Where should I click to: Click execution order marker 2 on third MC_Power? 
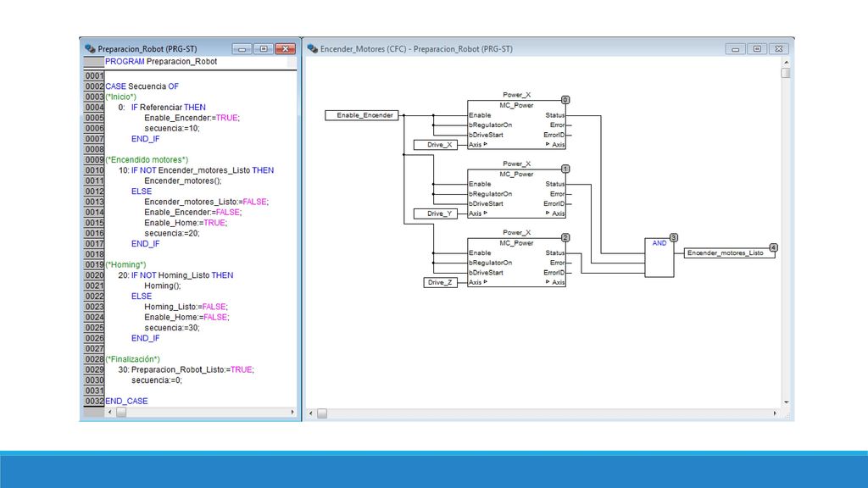[x=565, y=237]
